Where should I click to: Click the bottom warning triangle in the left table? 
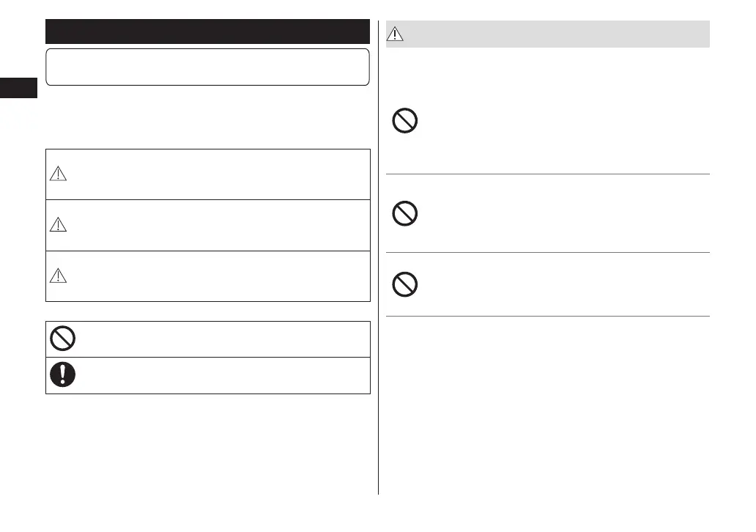[58, 276]
